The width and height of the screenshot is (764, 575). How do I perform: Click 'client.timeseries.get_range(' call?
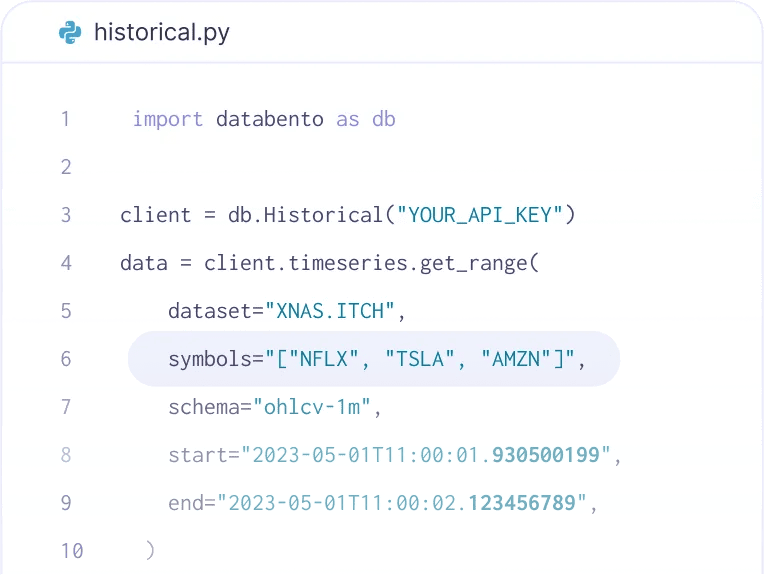point(371,263)
